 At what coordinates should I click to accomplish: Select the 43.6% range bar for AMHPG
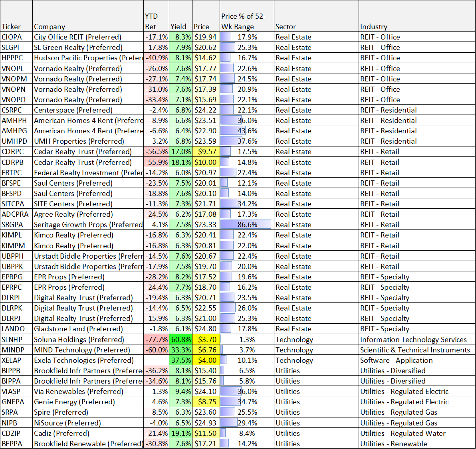(x=247, y=131)
